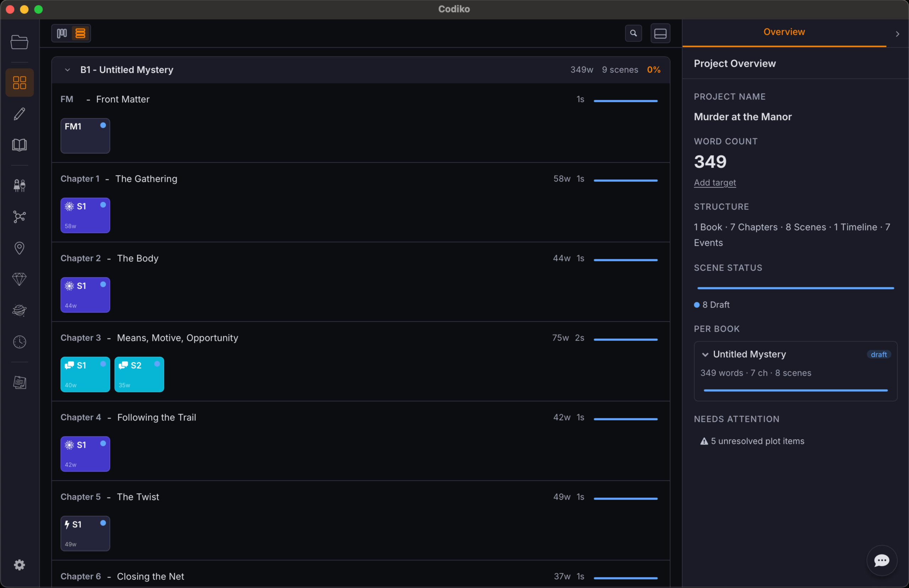
Task: Click the 8 Draft status legend
Action: pos(712,305)
